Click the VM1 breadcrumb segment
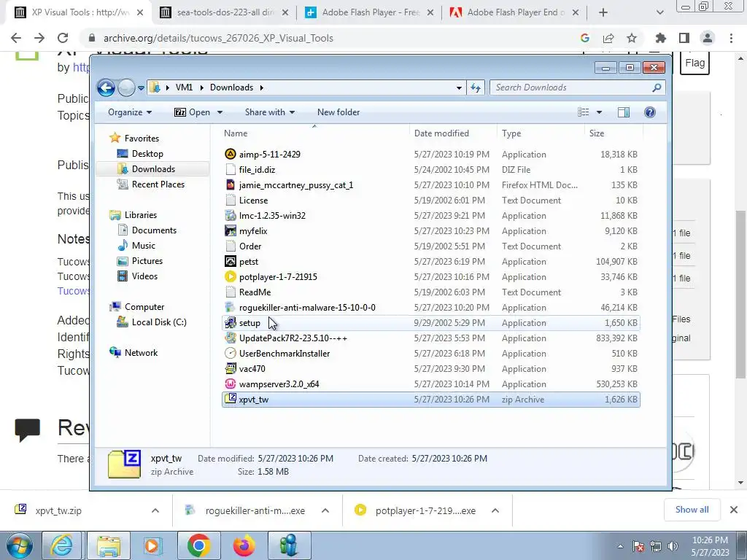This screenshot has width=747, height=560. click(x=184, y=87)
